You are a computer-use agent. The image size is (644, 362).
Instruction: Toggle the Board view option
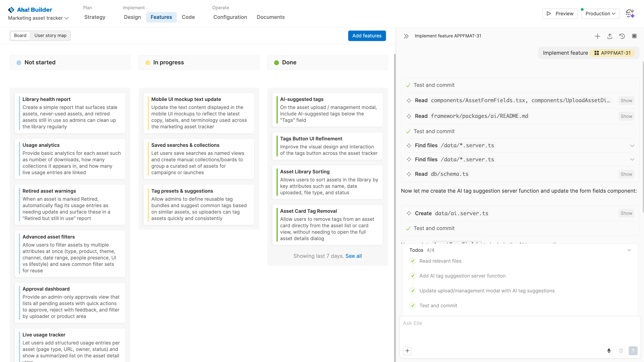tap(20, 35)
